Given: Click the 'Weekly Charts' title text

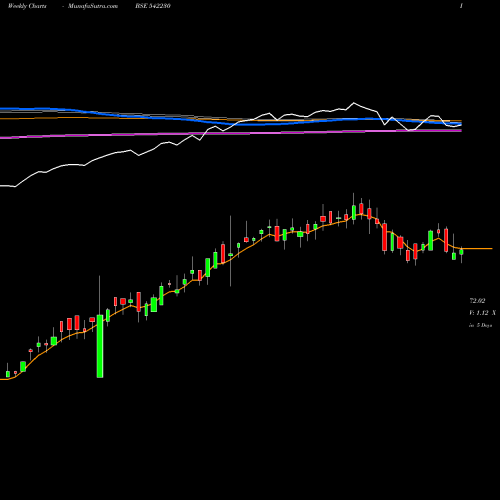Looking at the screenshot, I should click(x=27, y=6).
